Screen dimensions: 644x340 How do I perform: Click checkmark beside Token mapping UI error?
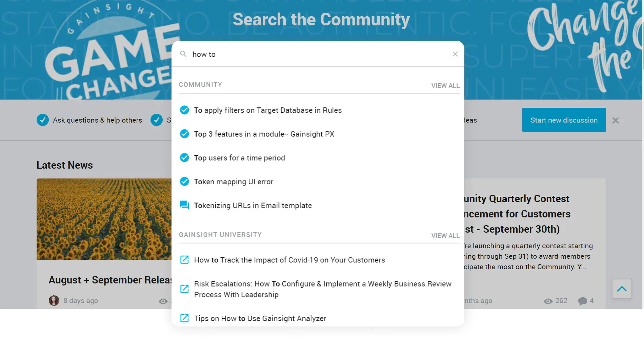[x=184, y=182]
